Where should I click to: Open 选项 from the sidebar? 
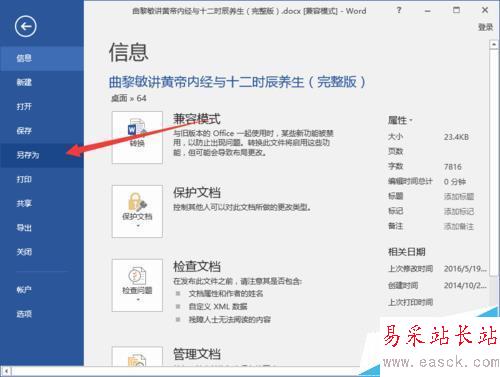click(x=42, y=314)
